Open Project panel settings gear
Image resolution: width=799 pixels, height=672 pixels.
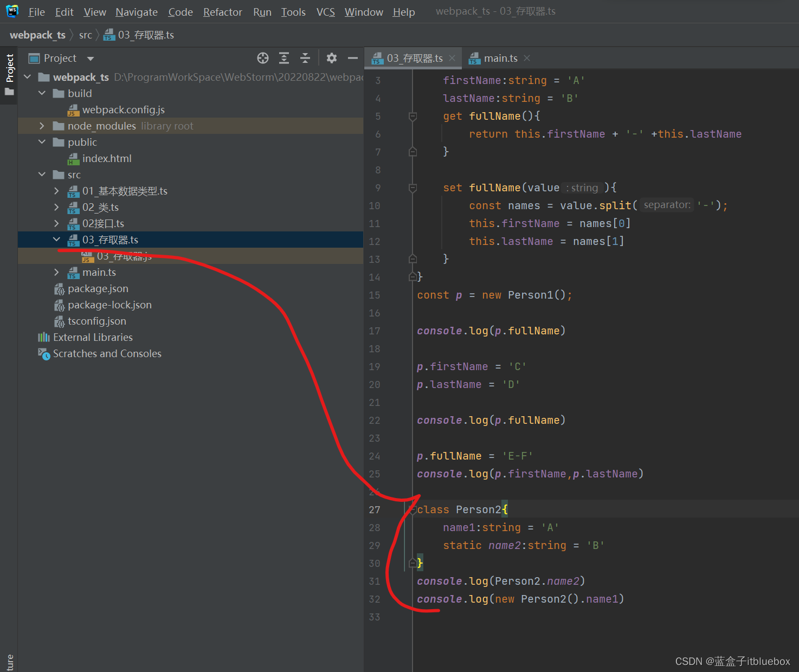pos(332,58)
